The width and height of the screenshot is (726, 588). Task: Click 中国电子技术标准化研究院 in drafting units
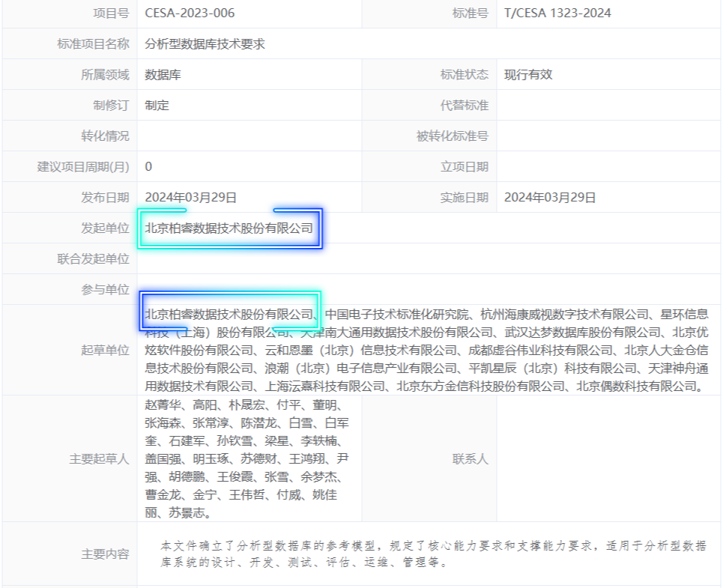[397, 315]
